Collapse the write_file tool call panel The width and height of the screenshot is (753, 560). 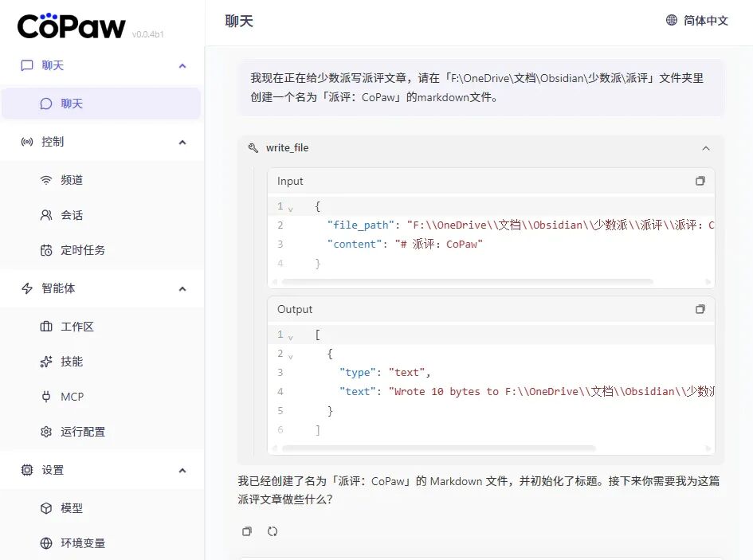coord(706,148)
